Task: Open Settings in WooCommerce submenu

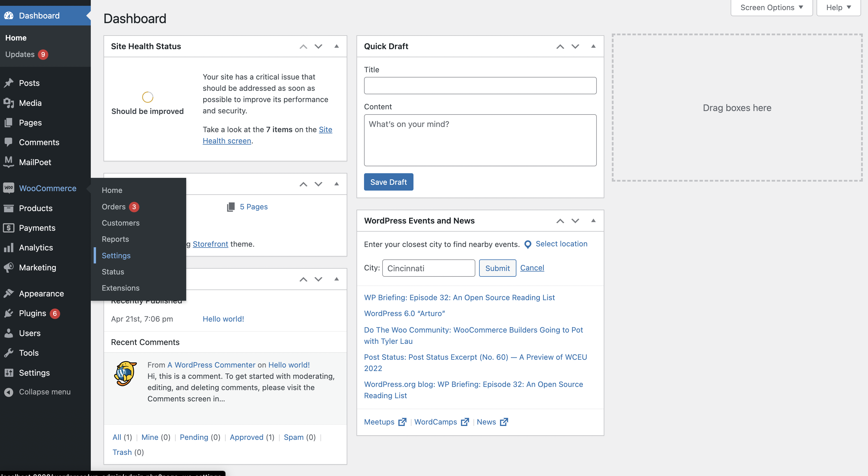Action: pos(116,256)
